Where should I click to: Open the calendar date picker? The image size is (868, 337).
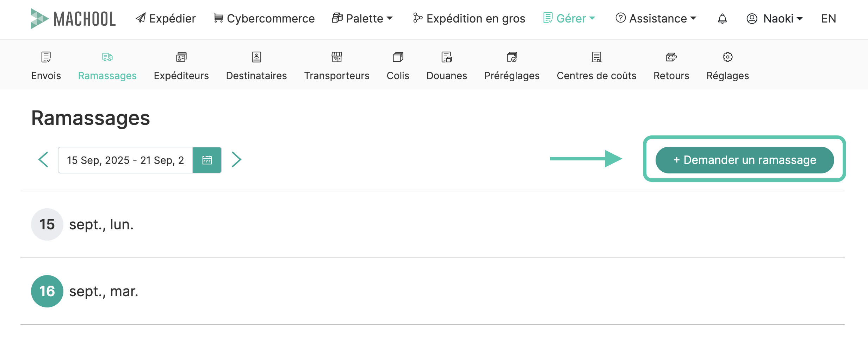coord(207,160)
